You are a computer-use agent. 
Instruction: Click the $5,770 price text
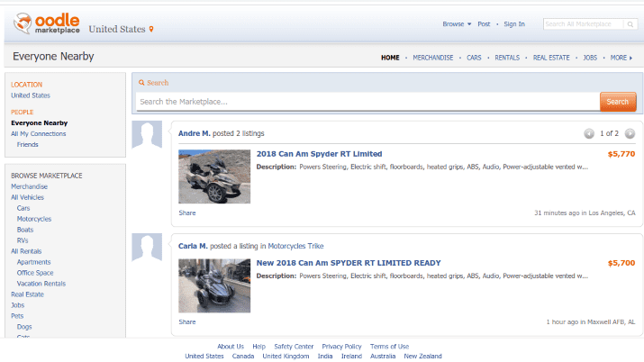pyautogui.click(x=621, y=154)
